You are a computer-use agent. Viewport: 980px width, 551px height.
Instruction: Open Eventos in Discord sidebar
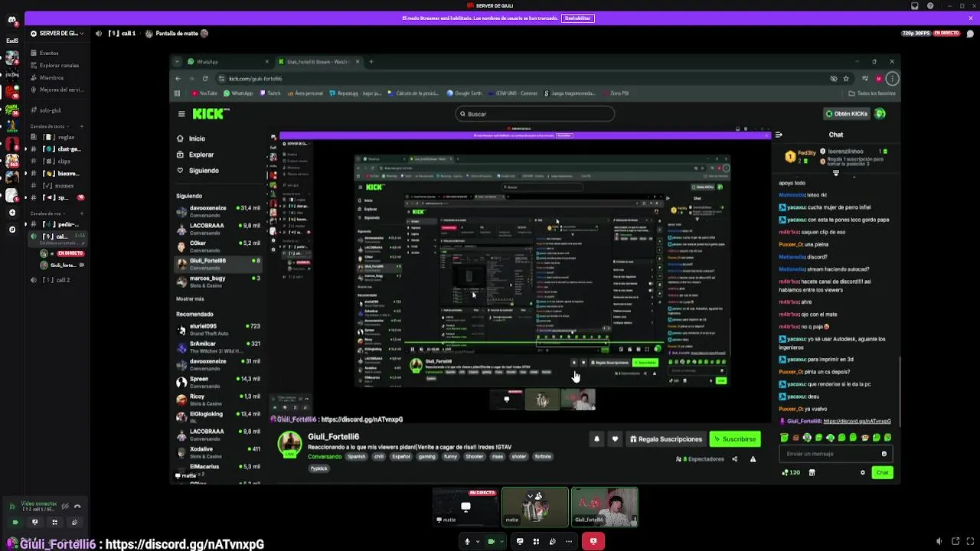click(49, 53)
